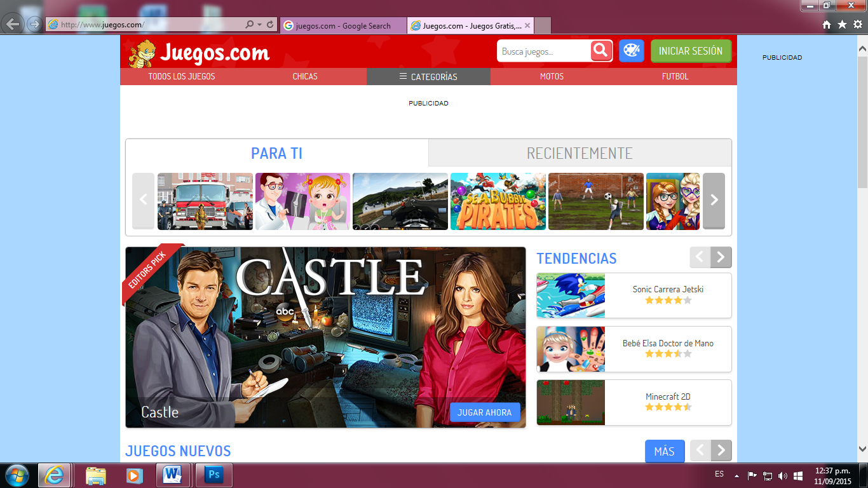The width and height of the screenshot is (868, 488).
Task: Click JUGAR AHORA on Castle banner
Action: click(484, 412)
